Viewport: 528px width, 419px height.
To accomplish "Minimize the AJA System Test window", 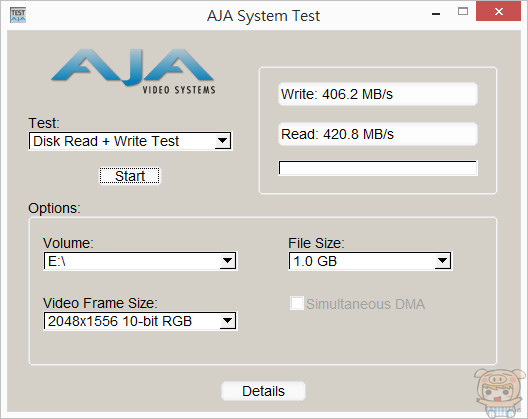I will (436, 13).
